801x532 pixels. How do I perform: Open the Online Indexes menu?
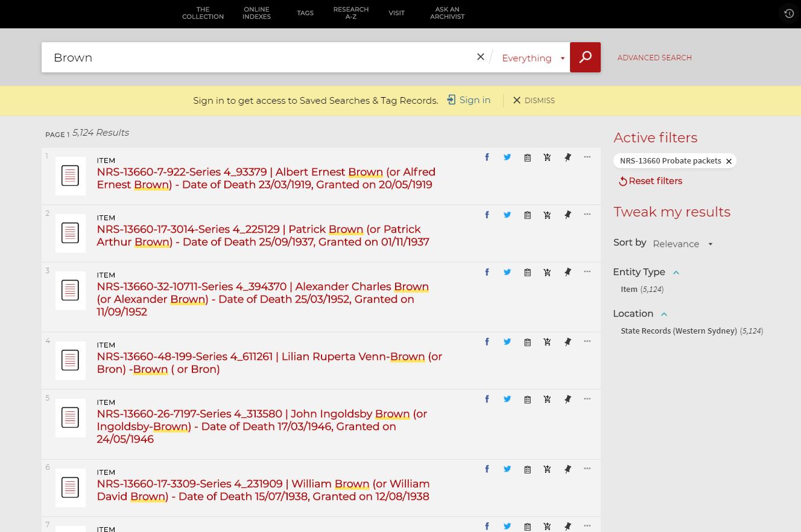pos(256,13)
